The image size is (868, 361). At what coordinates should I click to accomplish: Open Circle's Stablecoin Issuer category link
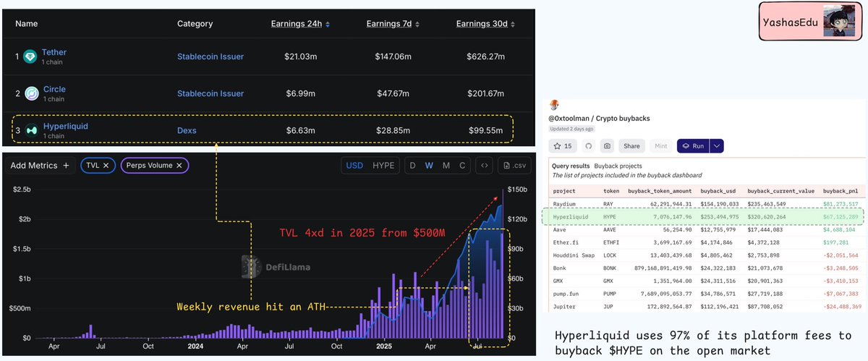tap(210, 93)
